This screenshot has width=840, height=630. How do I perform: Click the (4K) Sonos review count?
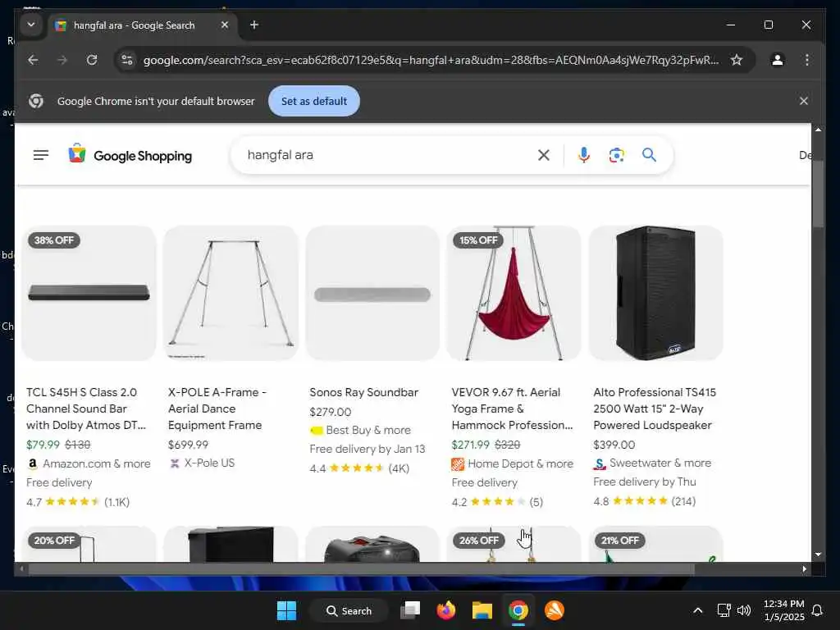point(399,468)
